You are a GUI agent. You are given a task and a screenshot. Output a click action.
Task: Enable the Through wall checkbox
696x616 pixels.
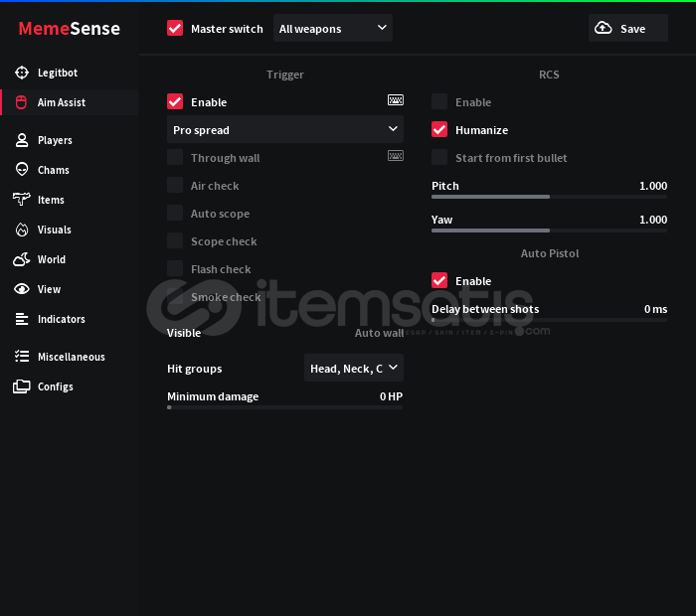[175, 157]
